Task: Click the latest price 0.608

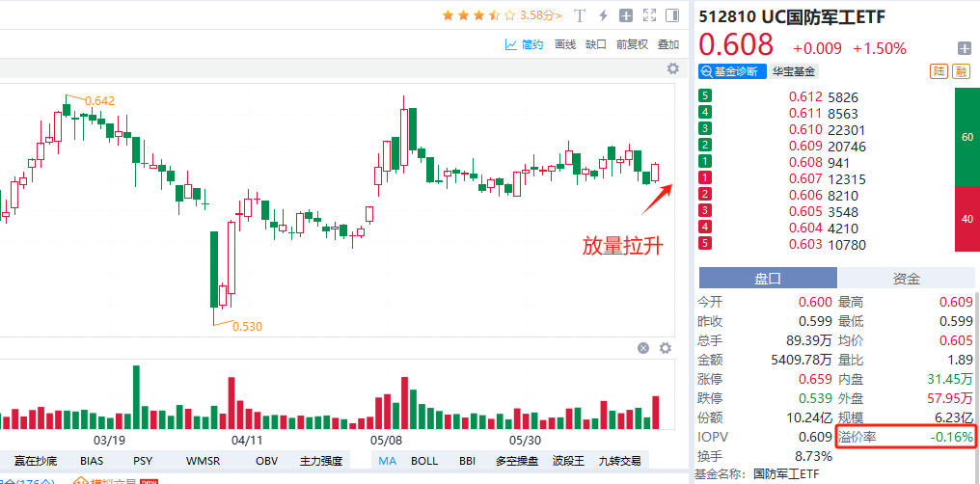Action: [736, 45]
